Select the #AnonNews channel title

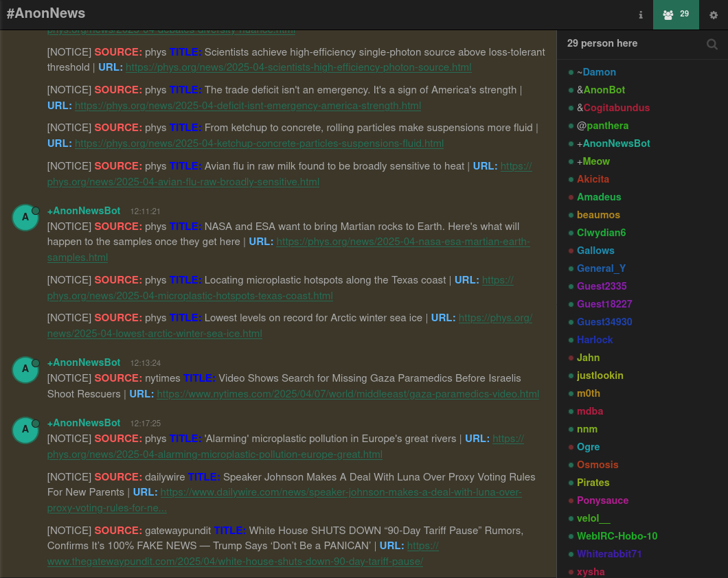click(46, 13)
